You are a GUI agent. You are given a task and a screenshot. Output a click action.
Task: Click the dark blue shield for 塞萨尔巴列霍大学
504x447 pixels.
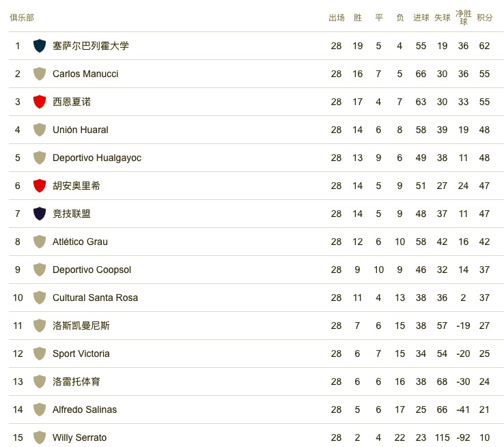(x=40, y=46)
